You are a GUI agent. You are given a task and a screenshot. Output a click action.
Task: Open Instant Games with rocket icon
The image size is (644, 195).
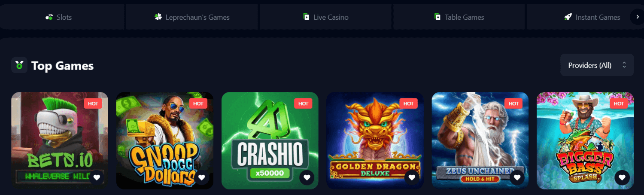592,17
